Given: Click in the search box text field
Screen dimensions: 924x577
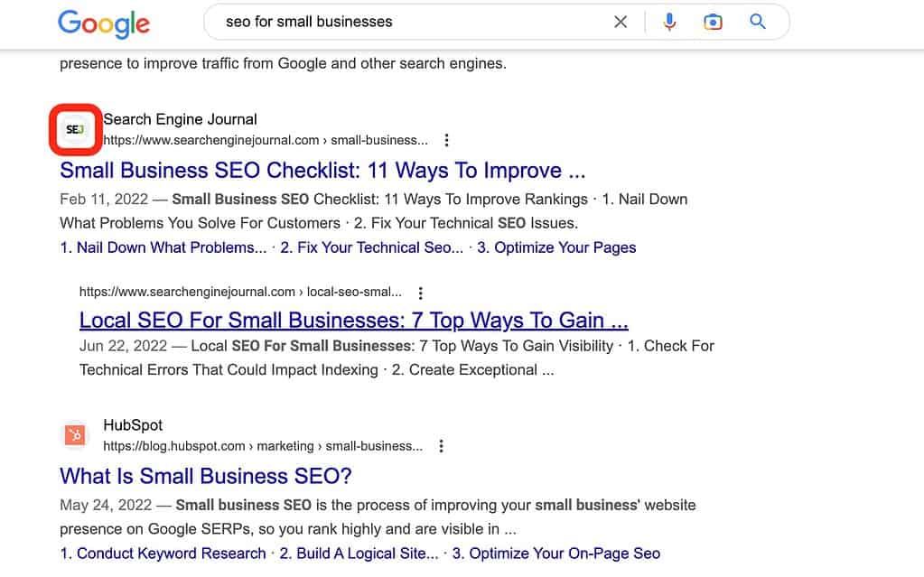Looking at the screenshot, I should (406, 22).
